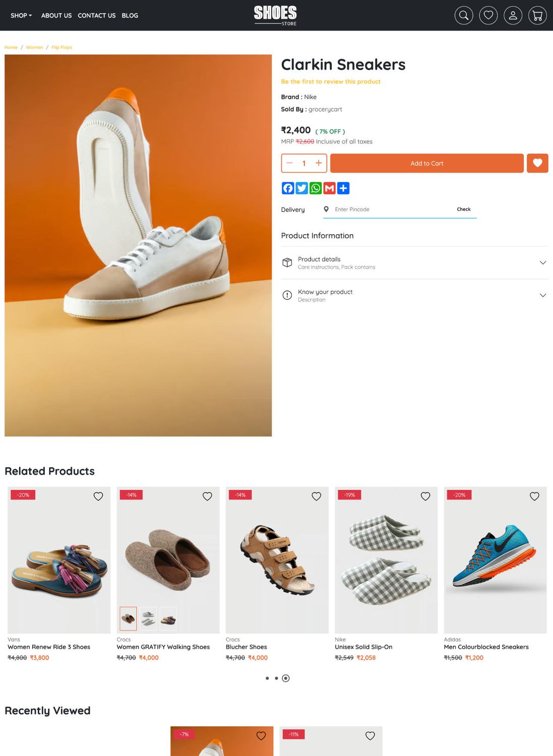This screenshot has height=756, width=553.
Task: Open the Women breadcrumb link
Action: click(34, 47)
